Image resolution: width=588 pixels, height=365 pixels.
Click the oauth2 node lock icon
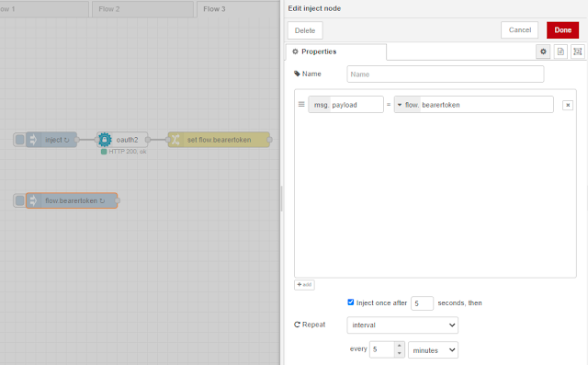click(105, 140)
